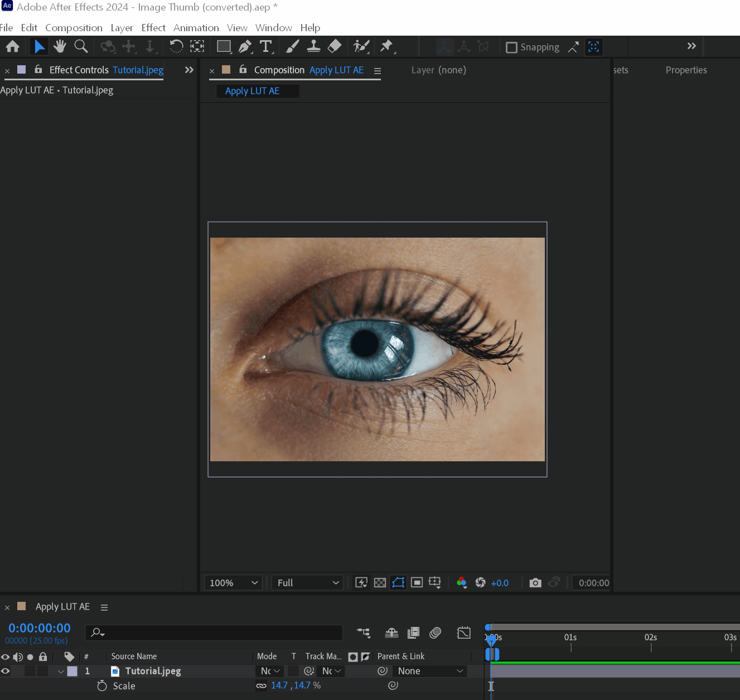The width and height of the screenshot is (740, 700).
Task: Select the Zoom tool
Action: (x=81, y=47)
